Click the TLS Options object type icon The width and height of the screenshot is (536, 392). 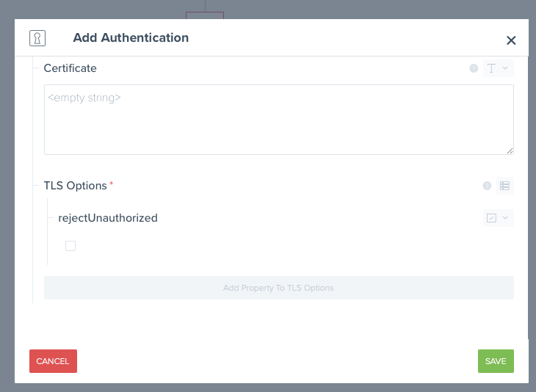tap(504, 186)
